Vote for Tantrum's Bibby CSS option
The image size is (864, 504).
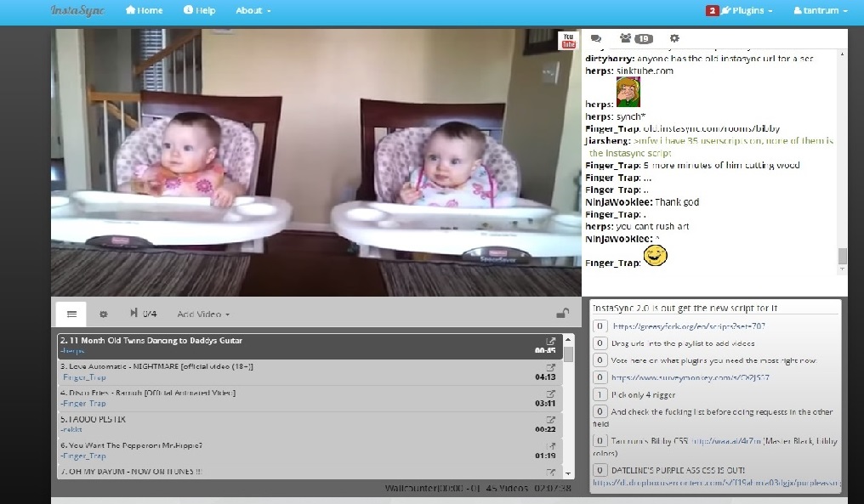(600, 440)
